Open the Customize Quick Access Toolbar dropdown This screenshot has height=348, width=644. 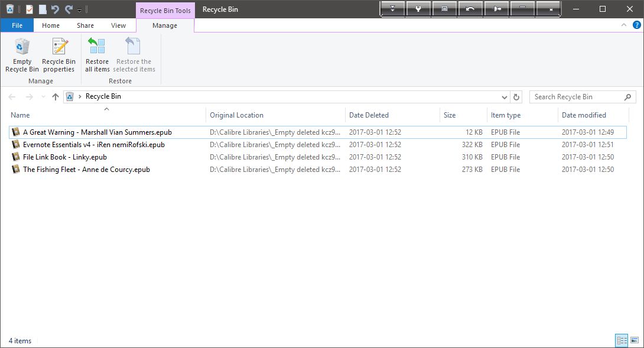[79, 10]
